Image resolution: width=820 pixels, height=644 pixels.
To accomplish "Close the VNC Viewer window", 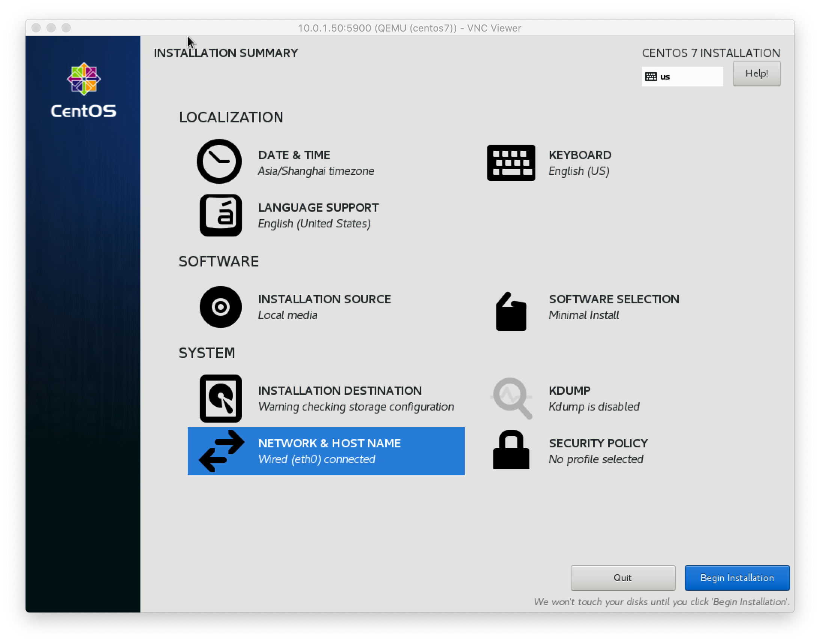I will pos(36,27).
